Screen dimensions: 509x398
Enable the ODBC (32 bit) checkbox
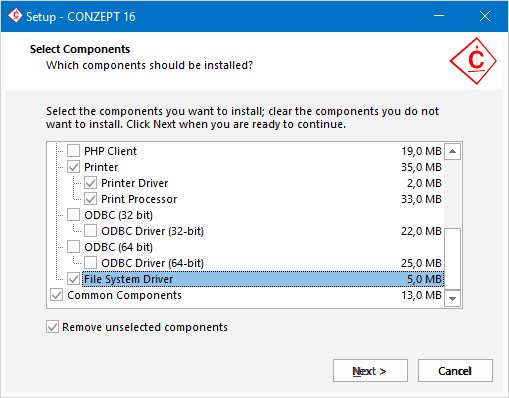(x=73, y=215)
